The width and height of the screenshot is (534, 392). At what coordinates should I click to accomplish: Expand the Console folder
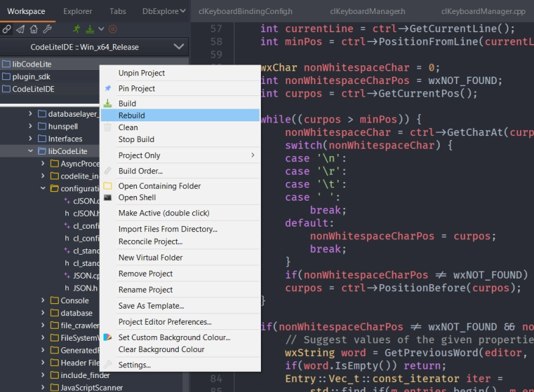(x=43, y=301)
